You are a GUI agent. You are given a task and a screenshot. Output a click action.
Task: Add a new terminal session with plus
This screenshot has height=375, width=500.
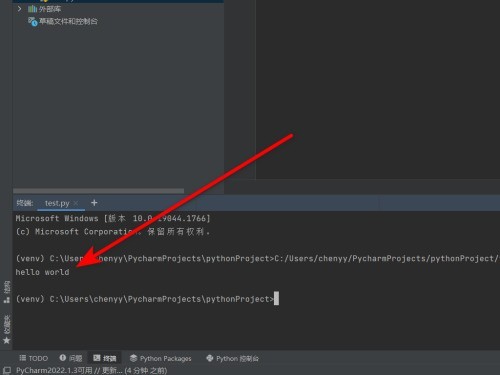94,203
